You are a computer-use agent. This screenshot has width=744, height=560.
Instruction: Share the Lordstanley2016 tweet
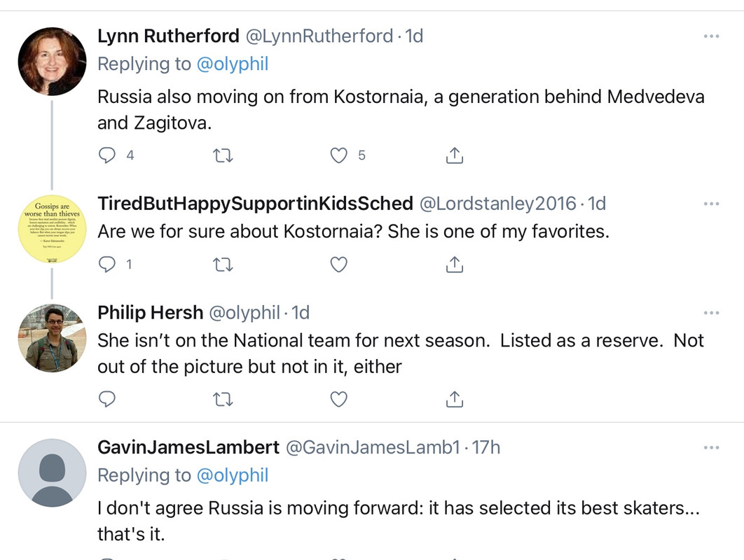[455, 264]
